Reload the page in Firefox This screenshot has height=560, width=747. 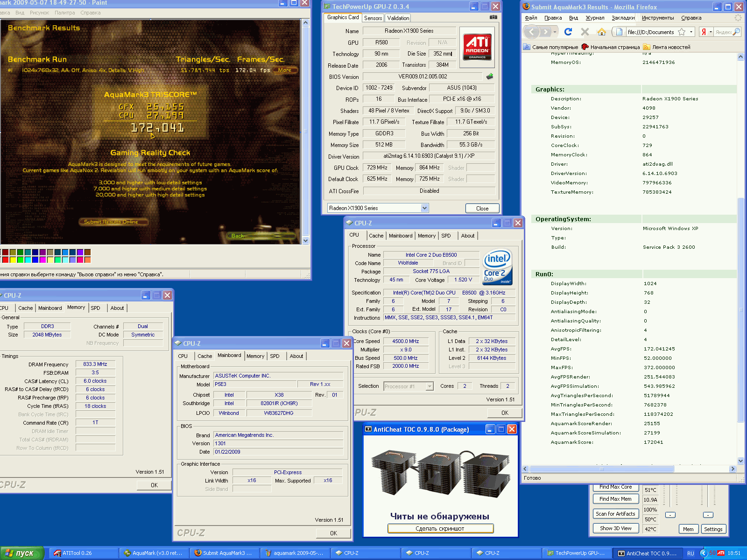pyautogui.click(x=568, y=32)
